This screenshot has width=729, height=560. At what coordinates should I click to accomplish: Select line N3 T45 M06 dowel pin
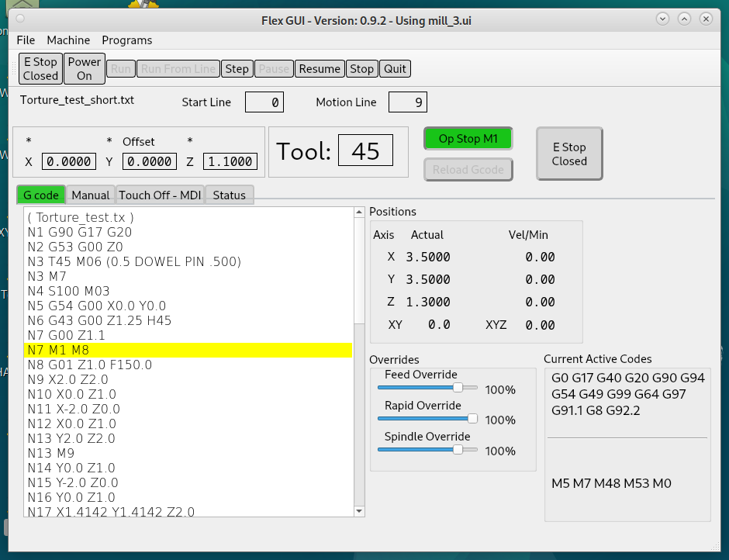coord(188,262)
